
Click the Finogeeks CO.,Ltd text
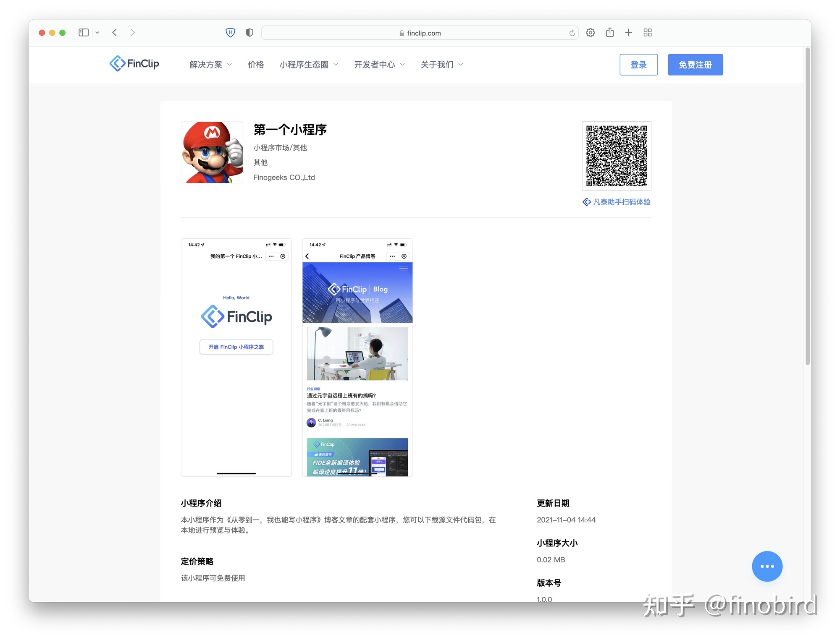(x=284, y=178)
